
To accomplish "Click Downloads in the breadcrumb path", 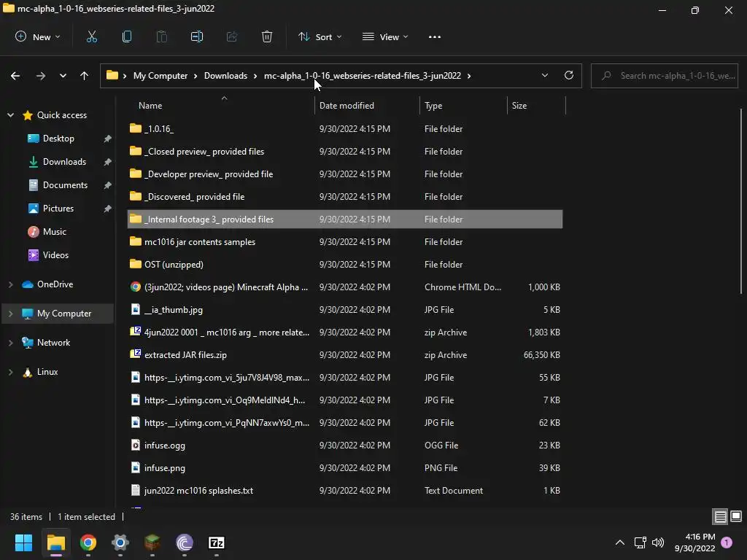I will click(x=226, y=76).
